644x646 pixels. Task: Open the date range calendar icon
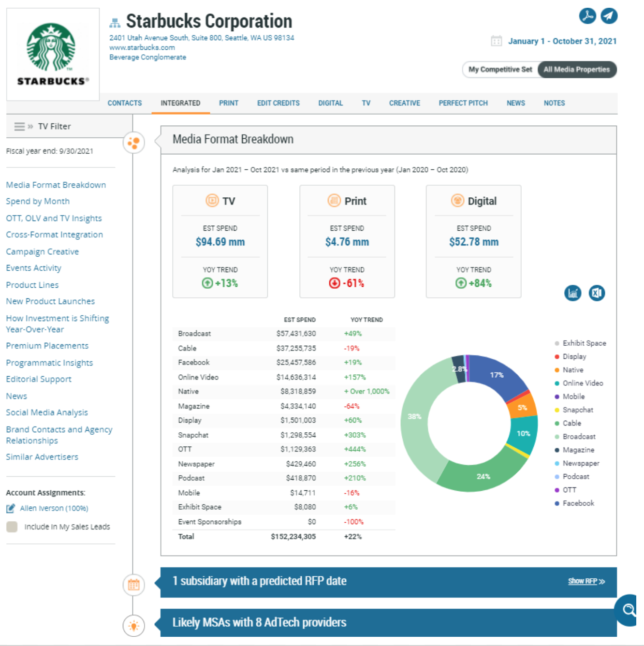(x=497, y=41)
